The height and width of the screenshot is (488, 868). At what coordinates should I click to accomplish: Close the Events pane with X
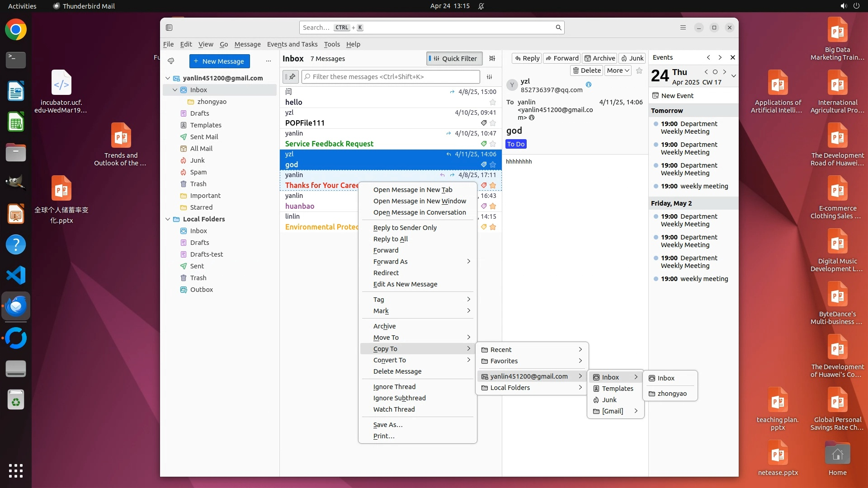click(733, 57)
